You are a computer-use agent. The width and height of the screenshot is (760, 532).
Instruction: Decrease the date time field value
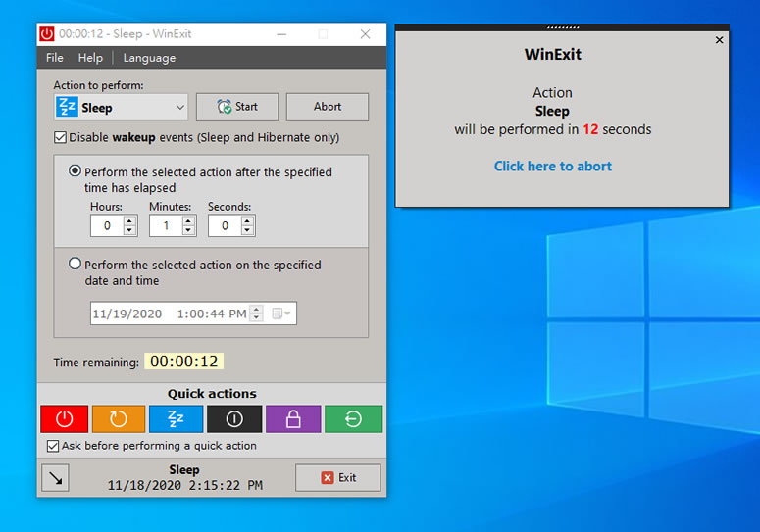[256, 318]
